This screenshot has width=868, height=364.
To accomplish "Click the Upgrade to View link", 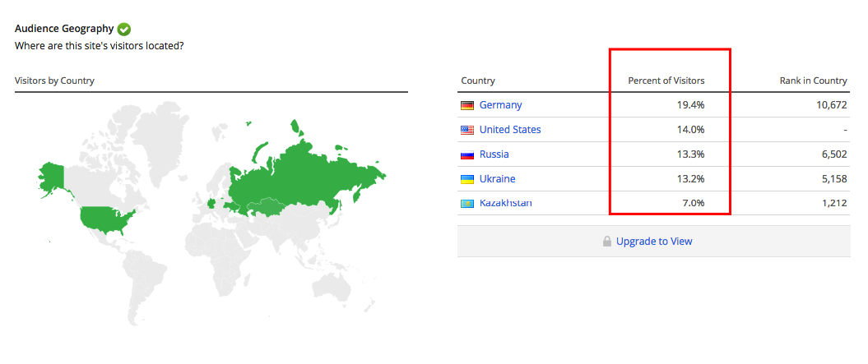I will (654, 242).
